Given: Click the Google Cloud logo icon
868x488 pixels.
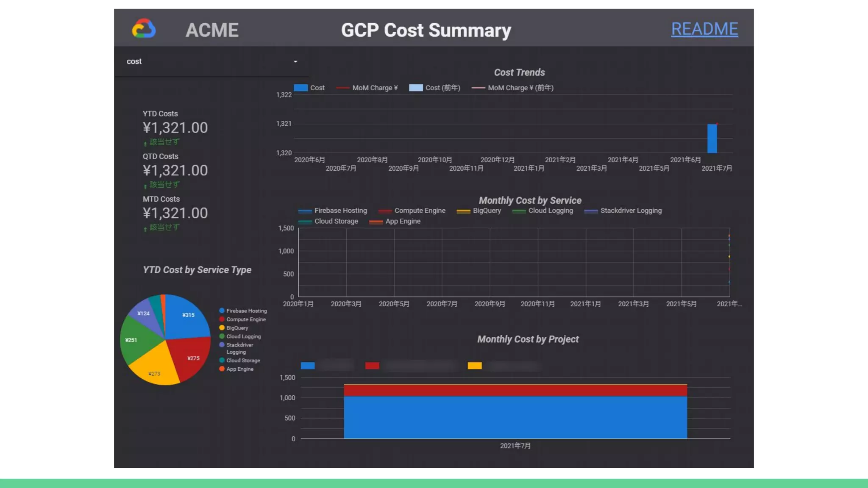Looking at the screenshot, I should click(x=144, y=29).
